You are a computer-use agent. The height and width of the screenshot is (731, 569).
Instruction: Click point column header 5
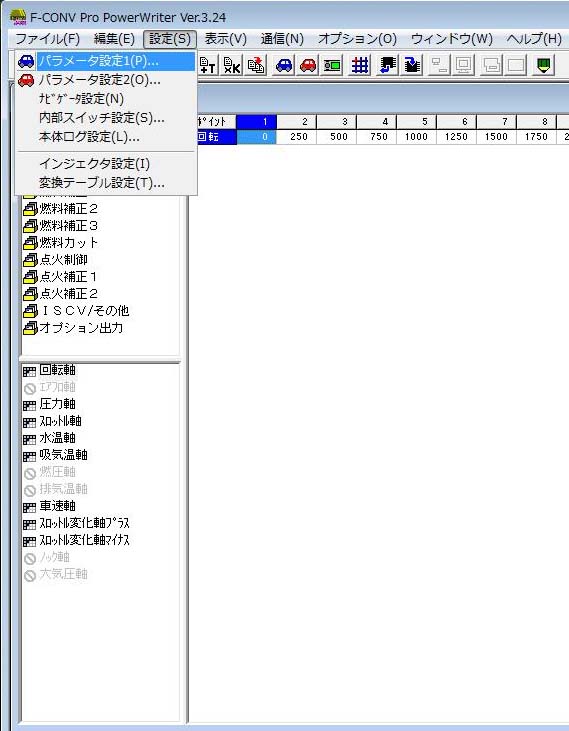coord(417,122)
